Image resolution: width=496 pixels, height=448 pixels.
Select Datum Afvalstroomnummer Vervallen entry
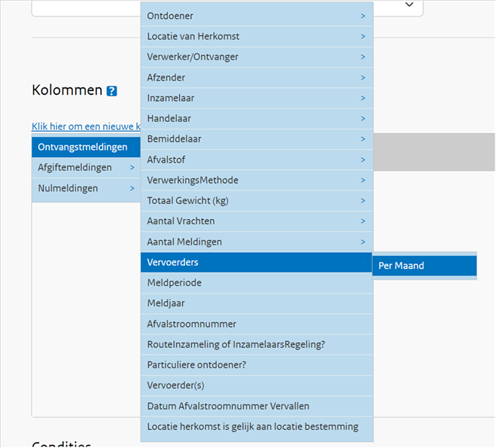[256, 406]
